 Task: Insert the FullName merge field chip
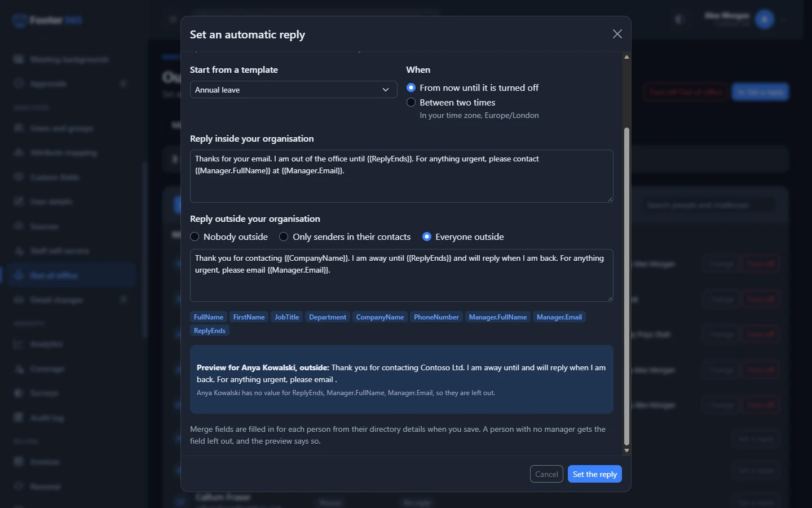209,317
